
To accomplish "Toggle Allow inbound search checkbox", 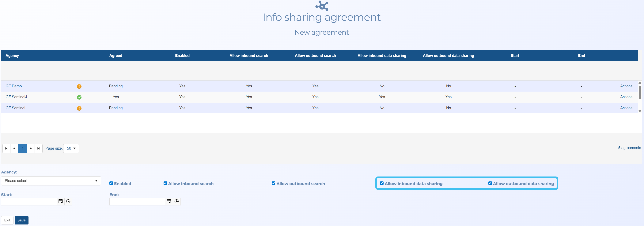I will tap(165, 183).
